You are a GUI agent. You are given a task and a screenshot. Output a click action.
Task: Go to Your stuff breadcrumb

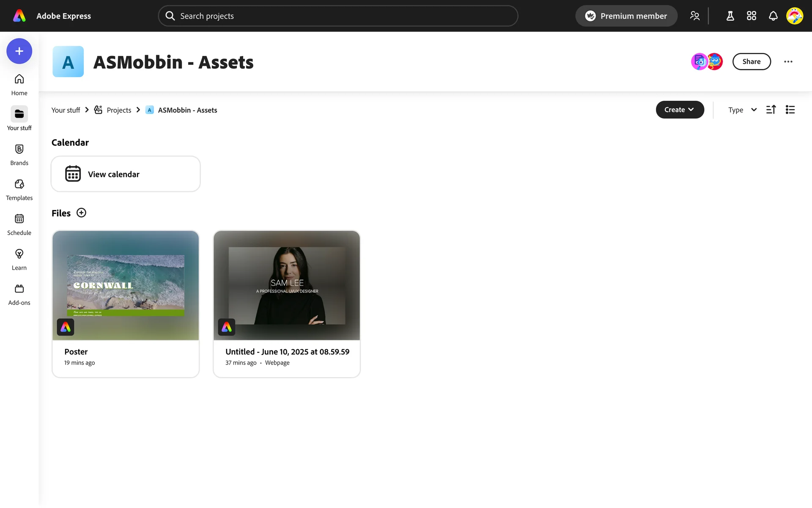click(66, 110)
